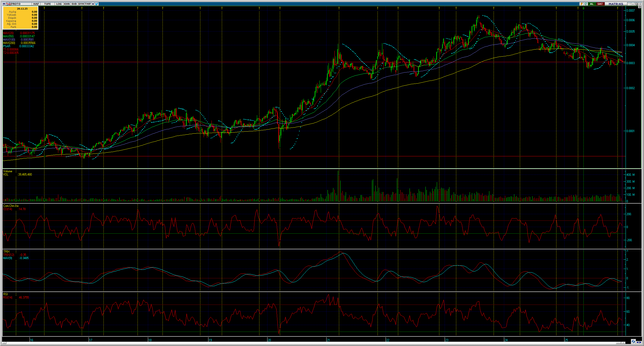The width and height of the screenshot is (644, 346).
Task: Click the M Matriks logo icon
Action: click(x=4, y=4)
